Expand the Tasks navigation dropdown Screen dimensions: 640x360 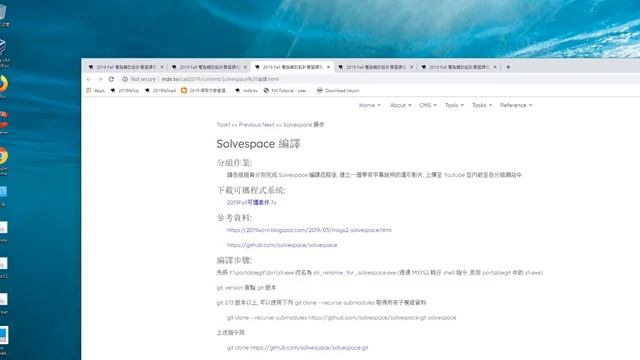pos(482,105)
